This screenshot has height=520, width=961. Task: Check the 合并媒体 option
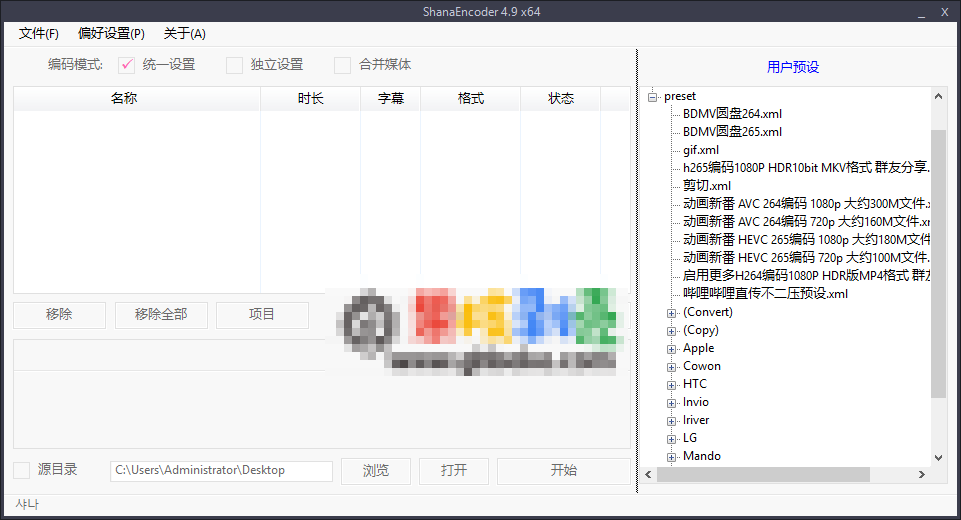pyautogui.click(x=343, y=65)
